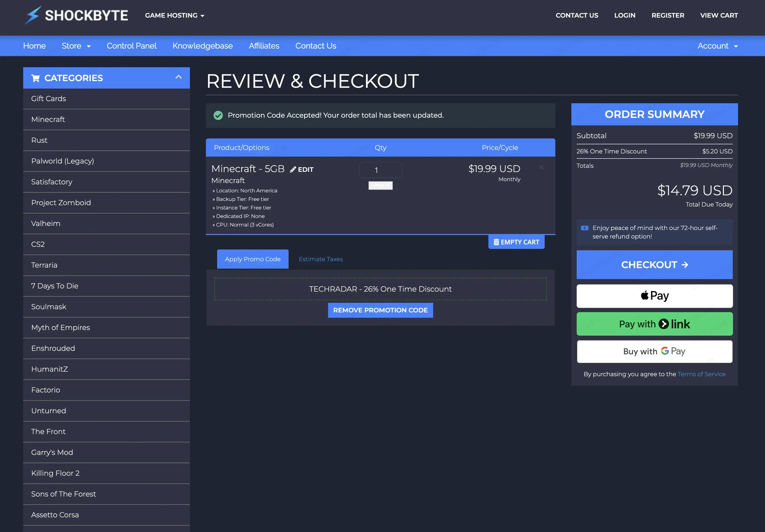Open VIEW CART in header
The height and width of the screenshot is (532, 765).
point(719,15)
